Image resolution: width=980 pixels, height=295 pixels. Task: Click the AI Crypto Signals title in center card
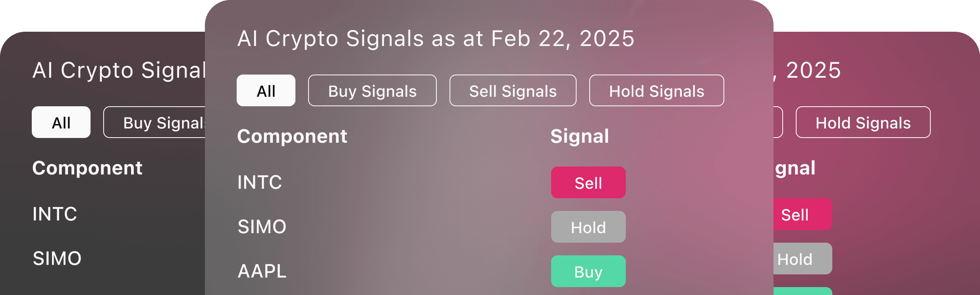coord(436,39)
